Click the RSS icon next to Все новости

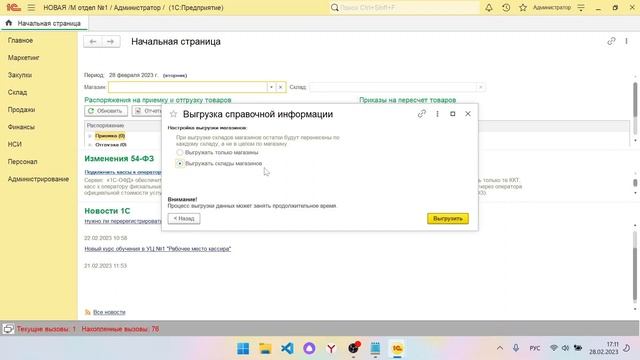tap(87, 312)
